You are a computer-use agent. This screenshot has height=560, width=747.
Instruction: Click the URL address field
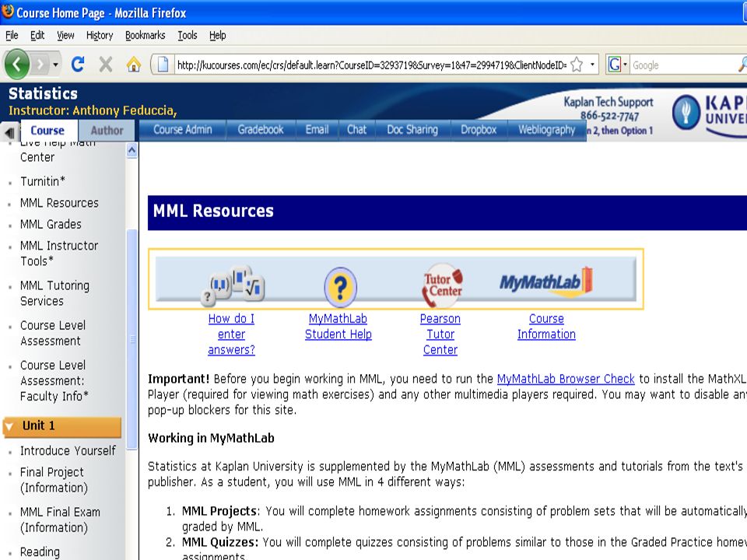[372, 65]
